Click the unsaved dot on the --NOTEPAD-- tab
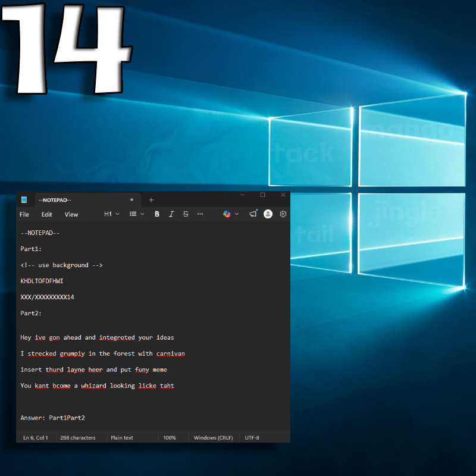The height and width of the screenshot is (476, 476). tap(131, 200)
